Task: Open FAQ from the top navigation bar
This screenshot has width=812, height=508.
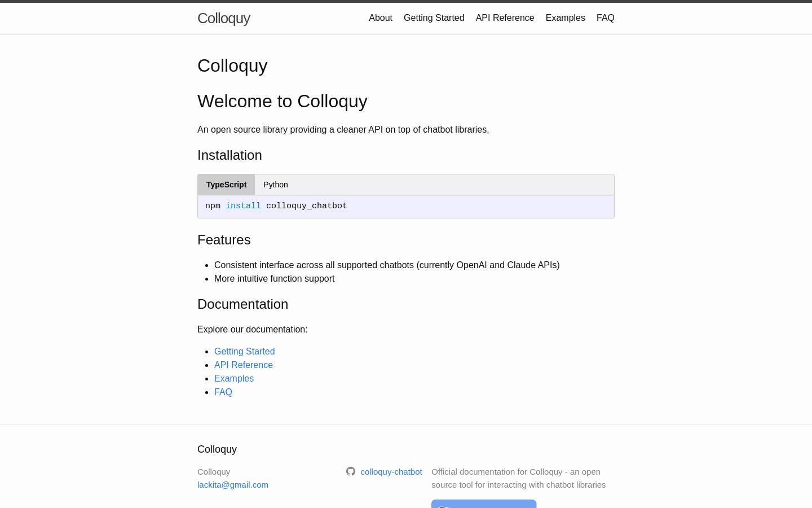Action: click(x=606, y=18)
